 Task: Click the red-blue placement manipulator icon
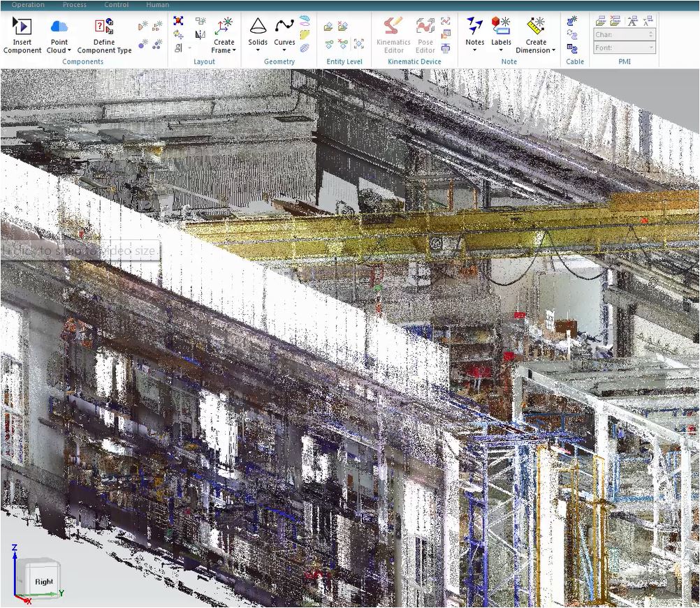click(178, 20)
